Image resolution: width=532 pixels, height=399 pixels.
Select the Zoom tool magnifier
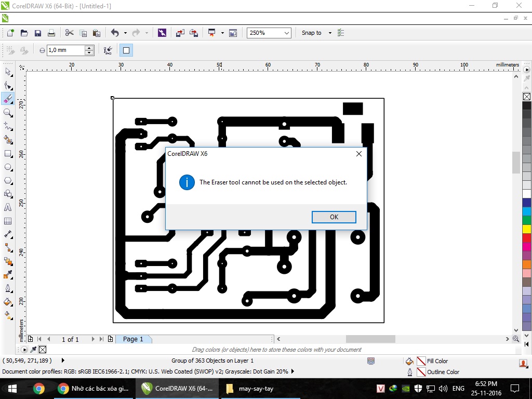8,113
